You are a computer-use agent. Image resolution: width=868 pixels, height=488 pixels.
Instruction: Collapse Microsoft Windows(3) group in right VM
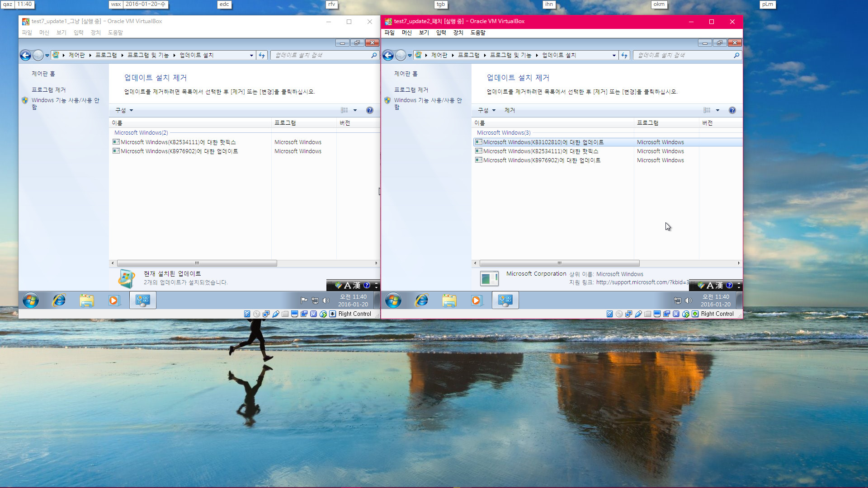point(504,133)
